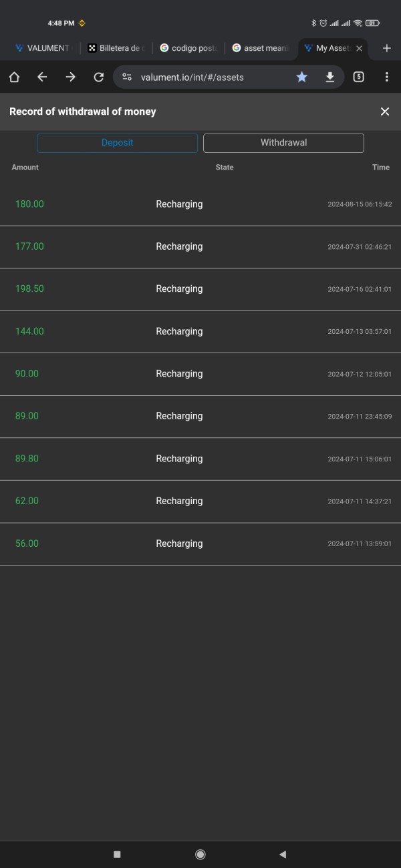Open the tab switcher showing 5 tabs
The image size is (401, 868).
click(x=359, y=77)
